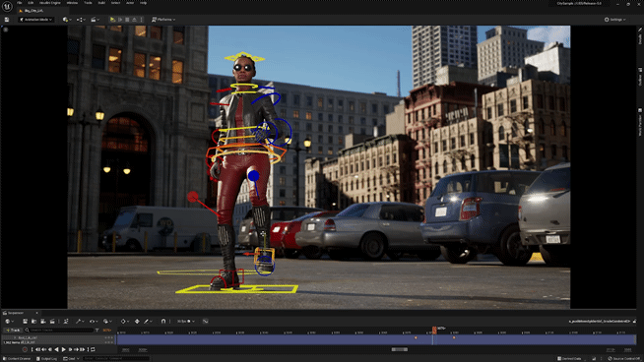This screenshot has height=362, width=644.
Task: Open the Sequencer view options eye dropdown
Action: pos(94,322)
